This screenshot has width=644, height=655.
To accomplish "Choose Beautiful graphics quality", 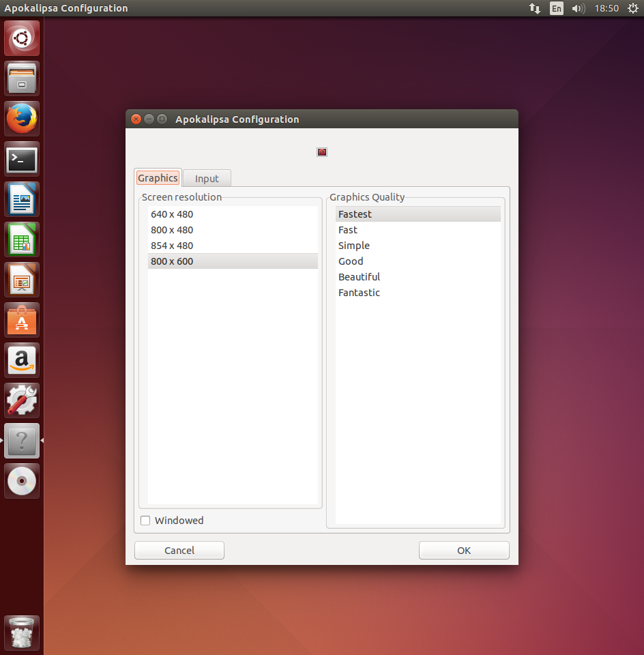I will 418,277.
